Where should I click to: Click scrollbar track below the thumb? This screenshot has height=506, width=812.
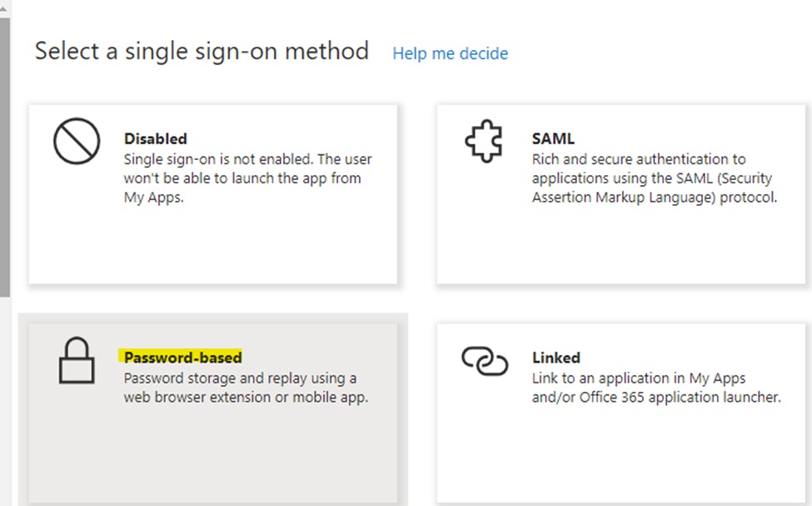point(4,400)
